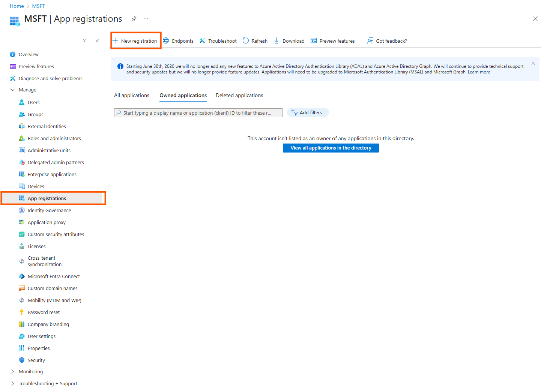Open Preview features in toolbar
This screenshot has height=392, width=544.
333,41
